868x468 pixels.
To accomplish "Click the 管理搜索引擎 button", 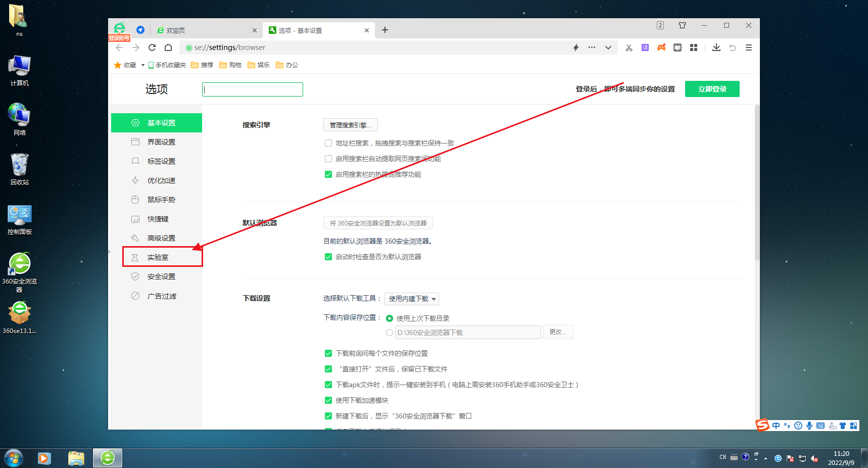I will (351, 125).
